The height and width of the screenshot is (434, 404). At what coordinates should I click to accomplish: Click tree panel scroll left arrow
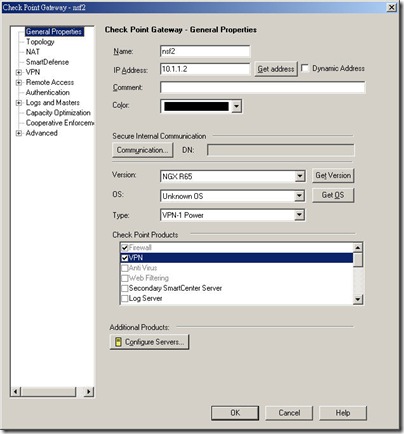pos(15,391)
